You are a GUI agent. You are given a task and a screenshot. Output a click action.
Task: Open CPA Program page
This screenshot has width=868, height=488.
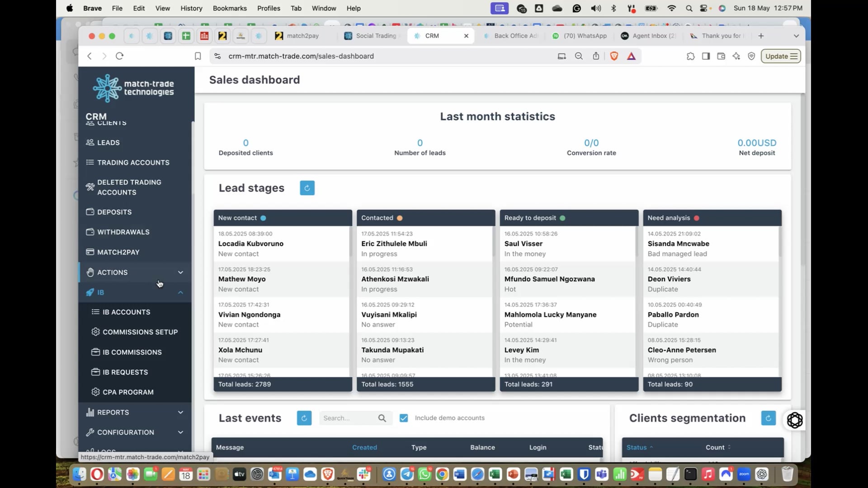(127, 392)
